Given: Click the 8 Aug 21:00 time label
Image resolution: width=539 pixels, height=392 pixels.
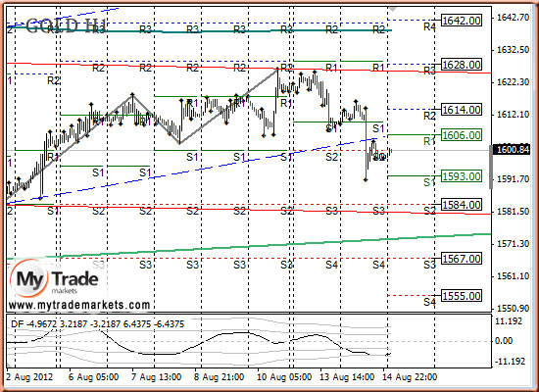Looking at the screenshot, I should pos(219,377).
